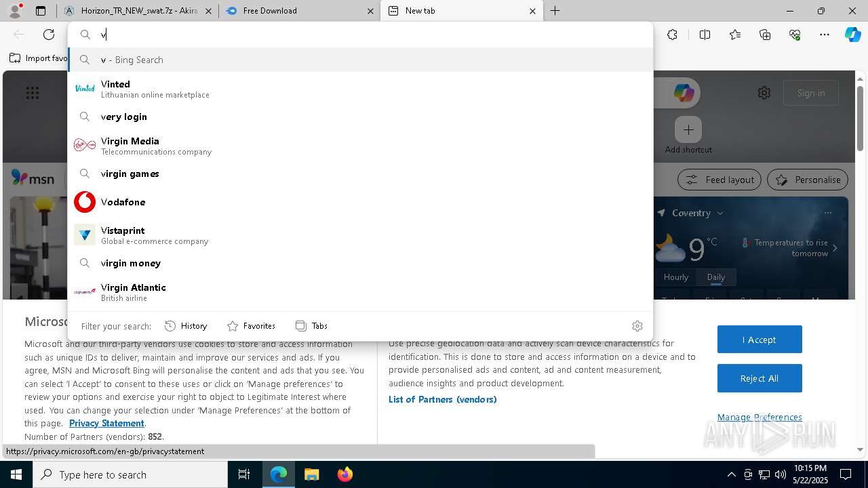Open Firefox from the taskbar
This screenshot has height=488, width=868.
coord(344,474)
